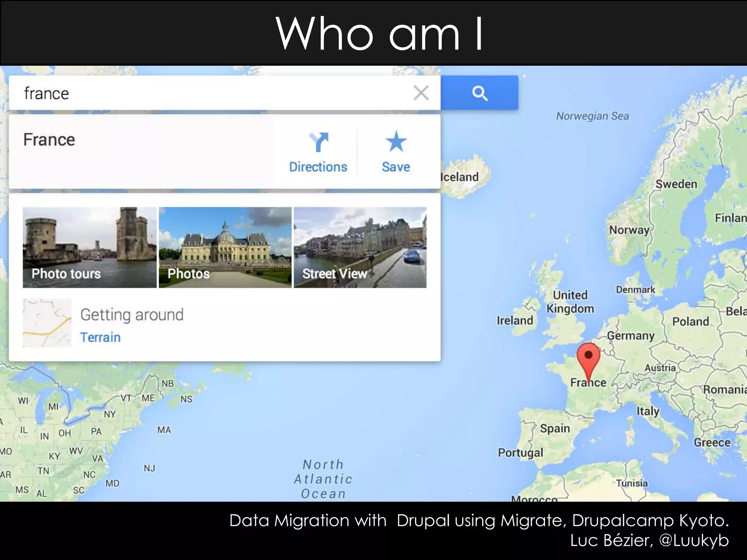Open Directions for France

[318, 152]
